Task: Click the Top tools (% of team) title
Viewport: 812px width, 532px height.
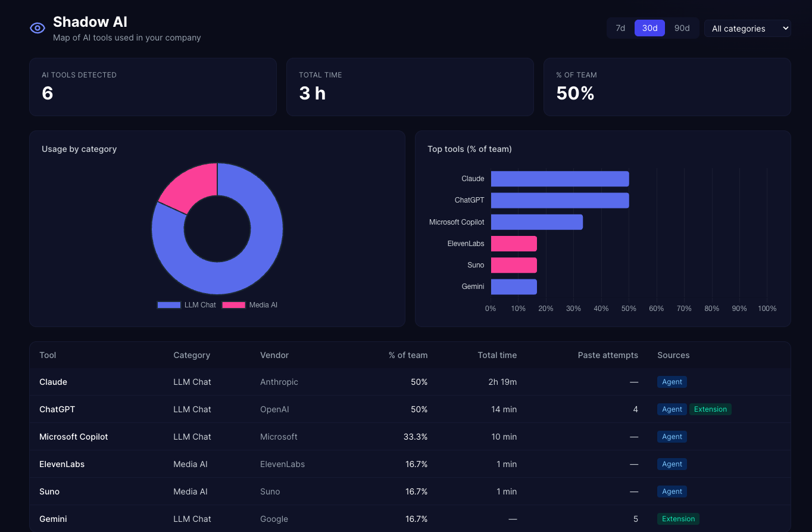Action: (470, 149)
